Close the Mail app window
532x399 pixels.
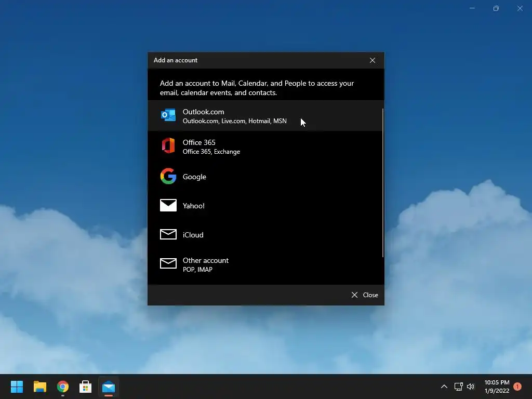[x=520, y=8]
